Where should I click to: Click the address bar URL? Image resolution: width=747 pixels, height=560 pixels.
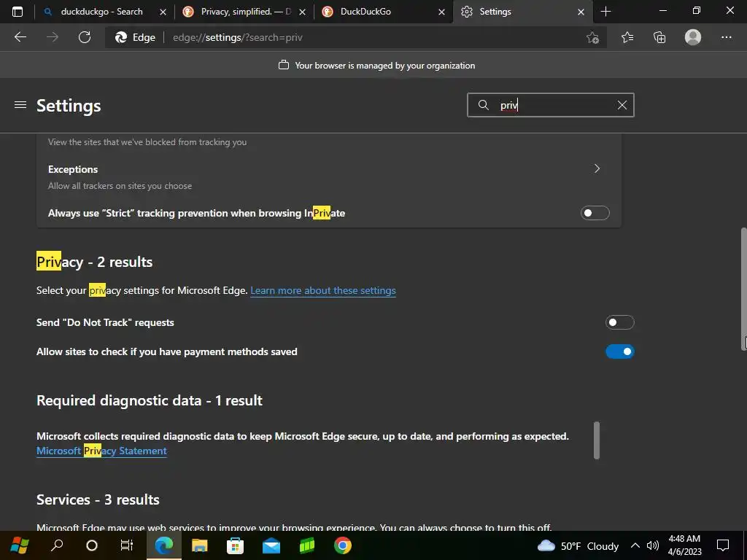point(237,38)
